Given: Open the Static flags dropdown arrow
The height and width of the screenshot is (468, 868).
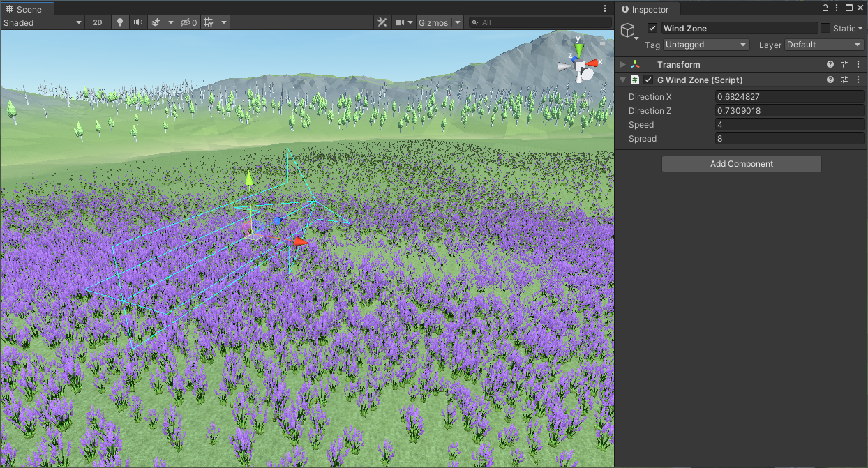Looking at the screenshot, I should tap(861, 28).
